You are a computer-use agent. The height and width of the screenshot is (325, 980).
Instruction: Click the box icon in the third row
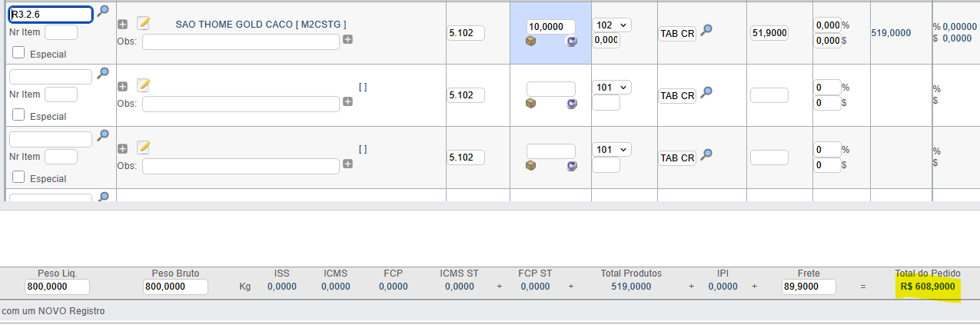(x=530, y=165)
